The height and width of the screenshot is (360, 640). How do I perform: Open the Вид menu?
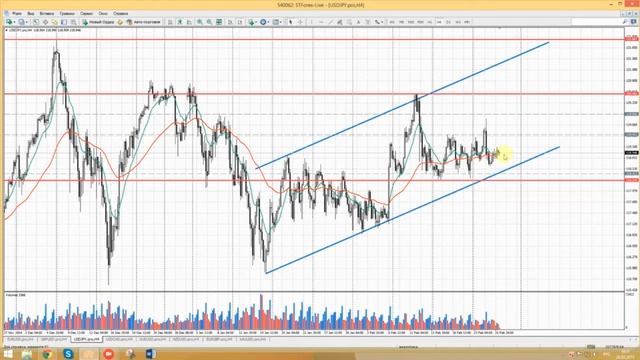pos(31,13)
